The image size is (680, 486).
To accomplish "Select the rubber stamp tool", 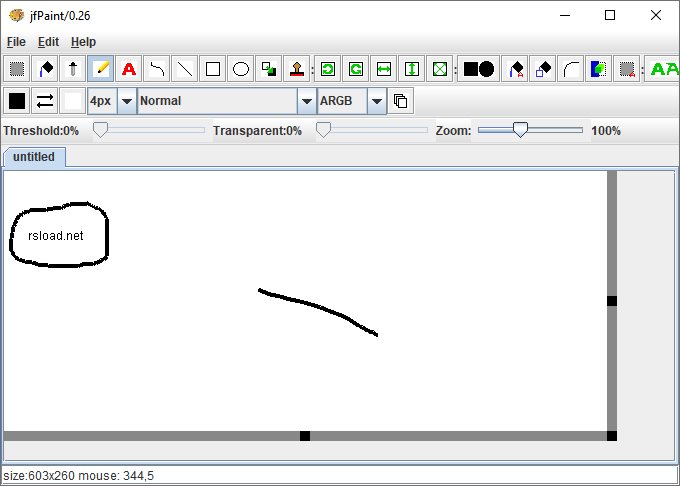I will click(x=297, y=69).
